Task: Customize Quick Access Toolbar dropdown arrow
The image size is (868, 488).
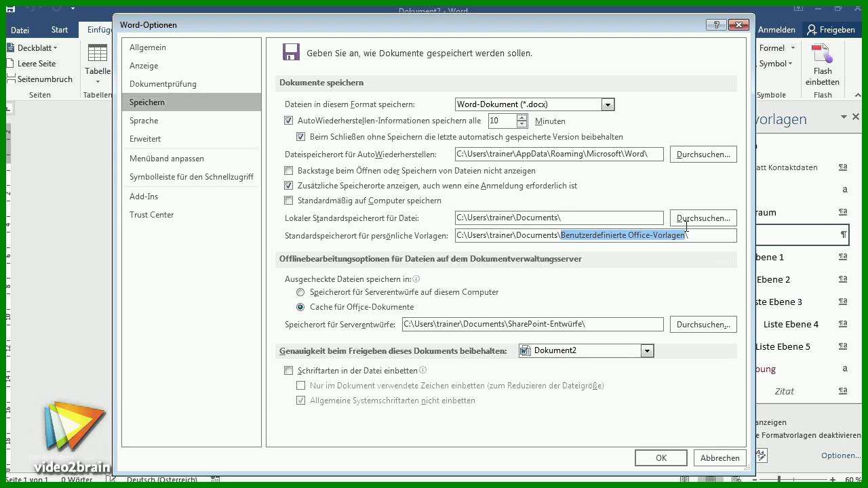Action: [x=72, y=9]
